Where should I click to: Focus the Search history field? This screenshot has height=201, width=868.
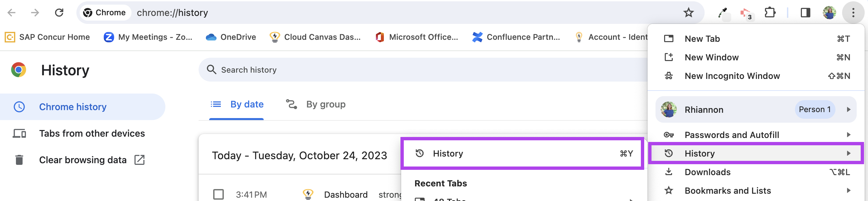pos(423,70)
